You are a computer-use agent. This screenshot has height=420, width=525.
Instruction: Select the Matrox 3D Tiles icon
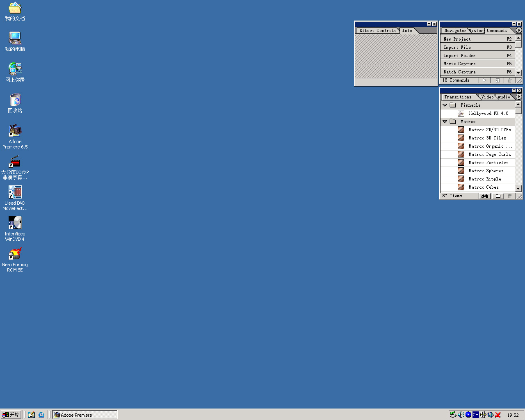461,138
